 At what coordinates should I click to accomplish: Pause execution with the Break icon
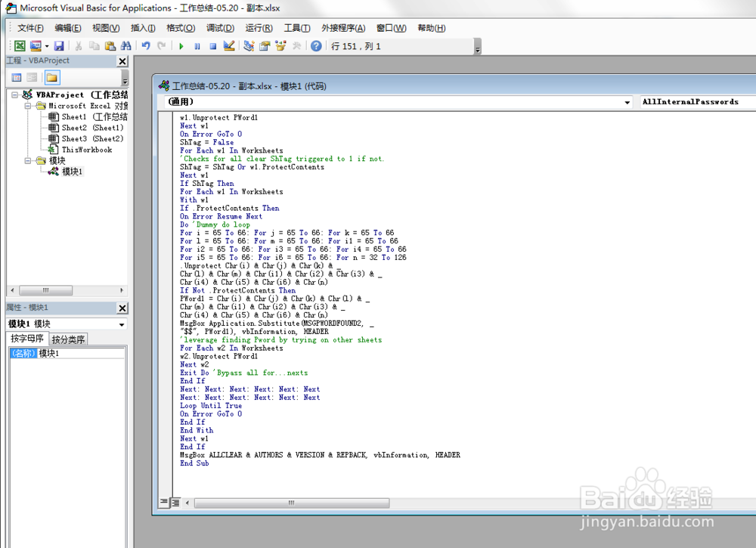point(197,46)
